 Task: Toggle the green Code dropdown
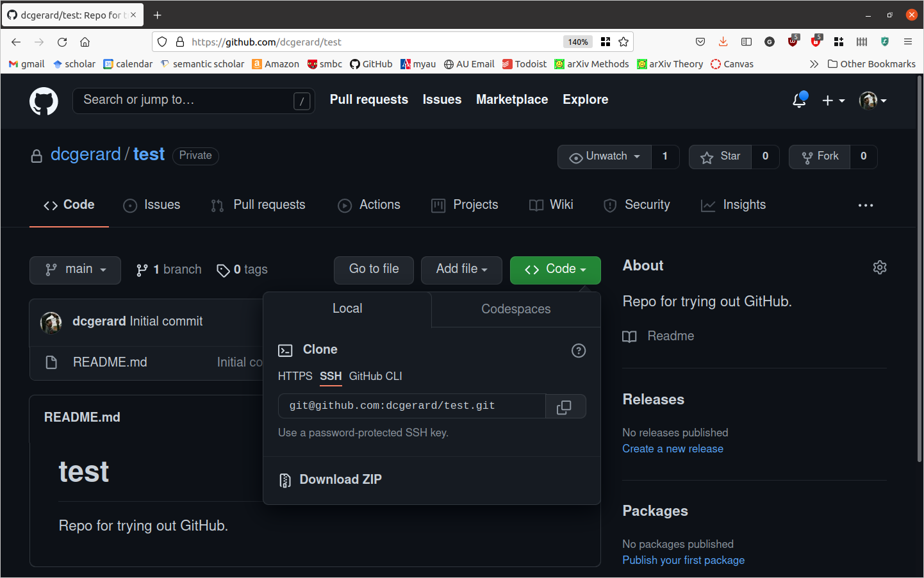(x=556, y=270)
